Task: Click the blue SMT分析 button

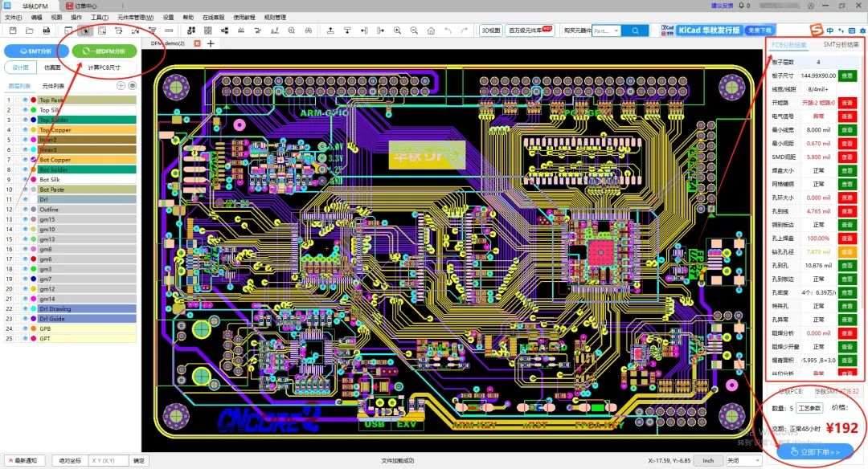Action: click(36, 51)
